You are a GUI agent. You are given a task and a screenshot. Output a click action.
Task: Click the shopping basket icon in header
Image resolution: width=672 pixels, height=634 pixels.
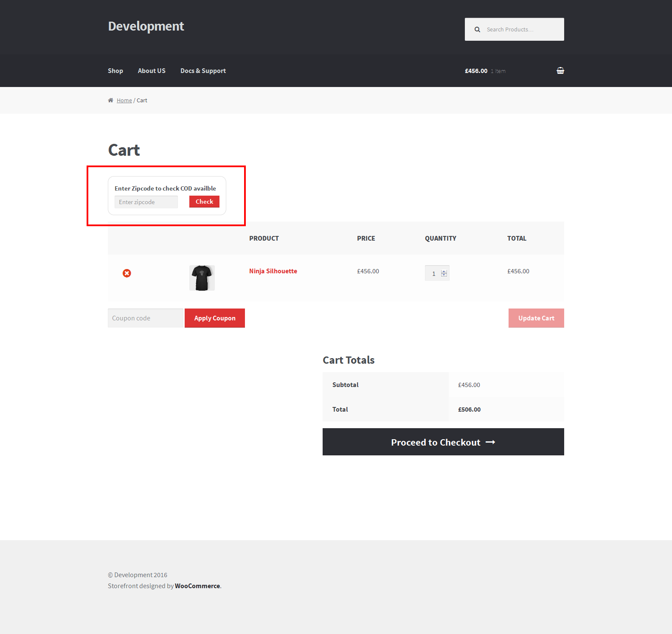560,71
